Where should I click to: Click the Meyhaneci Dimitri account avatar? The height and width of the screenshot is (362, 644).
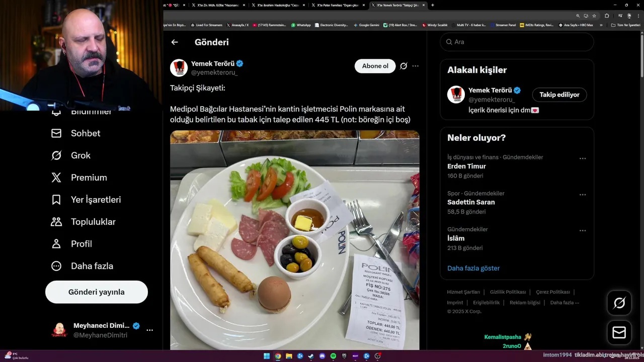click(x=60, y=330)
